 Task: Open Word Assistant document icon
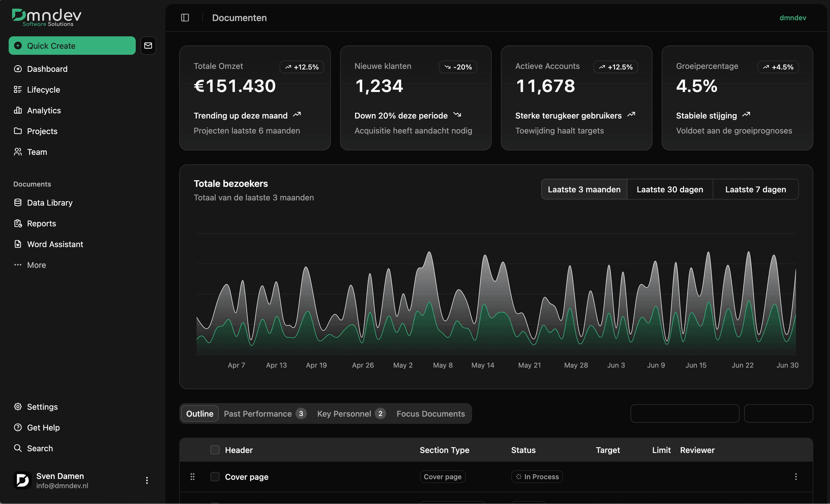tap(18, 244)
